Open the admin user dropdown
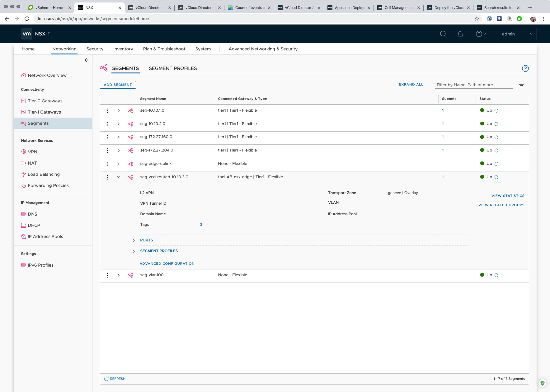The height and width of the screenshot is (392, 550). click(x=517, y=34)
